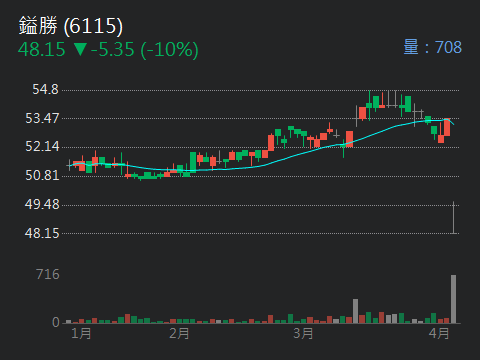Click the 54.8 price axis label
Viewport: 480px width, 360px height.
tap(45, 89)
